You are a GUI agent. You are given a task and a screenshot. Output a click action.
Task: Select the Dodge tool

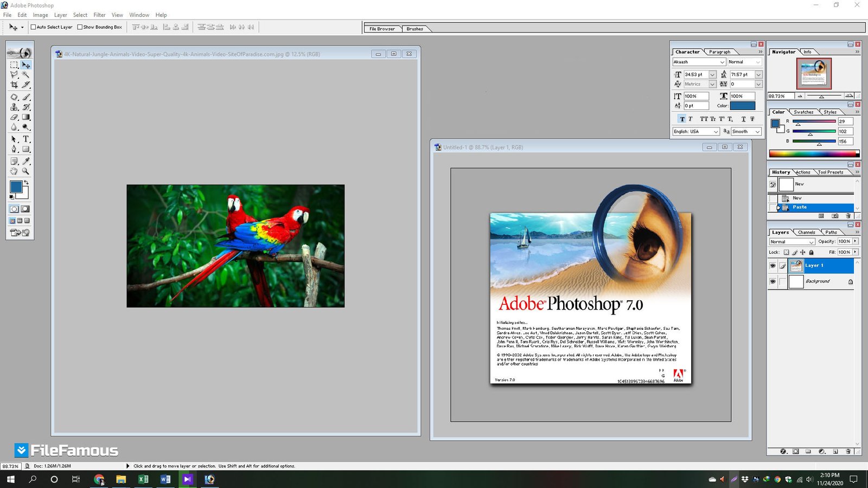pyautogui.click(x=25, y=127)
